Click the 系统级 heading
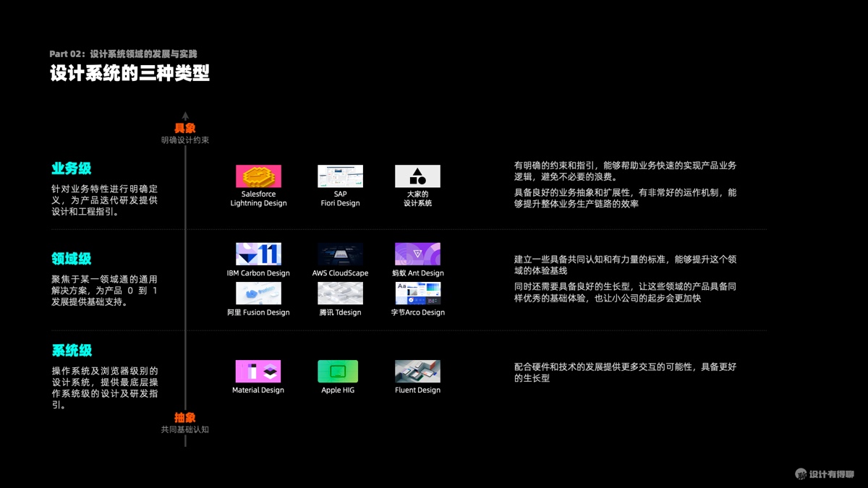868x488 pixels. pos(72,351)
